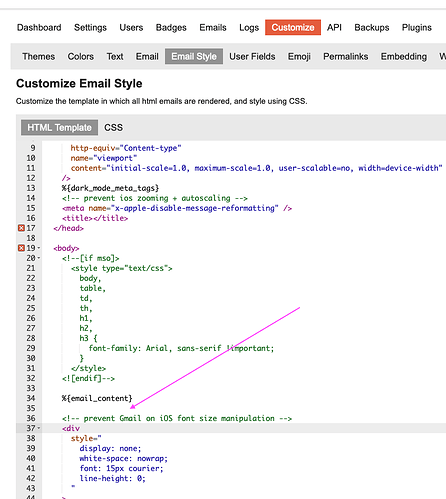Click the %{dark_mode_meta_tags} placeholder on line 13
446x499 pixels.
click(110, 188)
